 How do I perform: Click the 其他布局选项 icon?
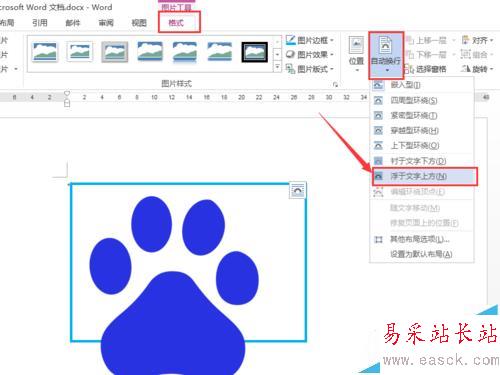pyautogui.click(x=378, y=239)
